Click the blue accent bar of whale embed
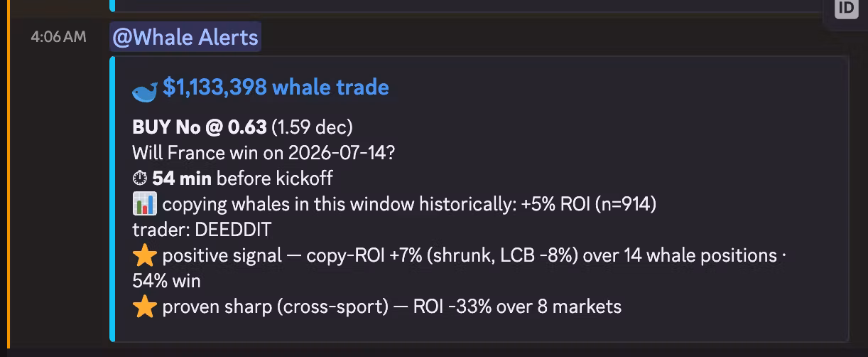Screen dimensions: 868x357 (x=112, y=199)
